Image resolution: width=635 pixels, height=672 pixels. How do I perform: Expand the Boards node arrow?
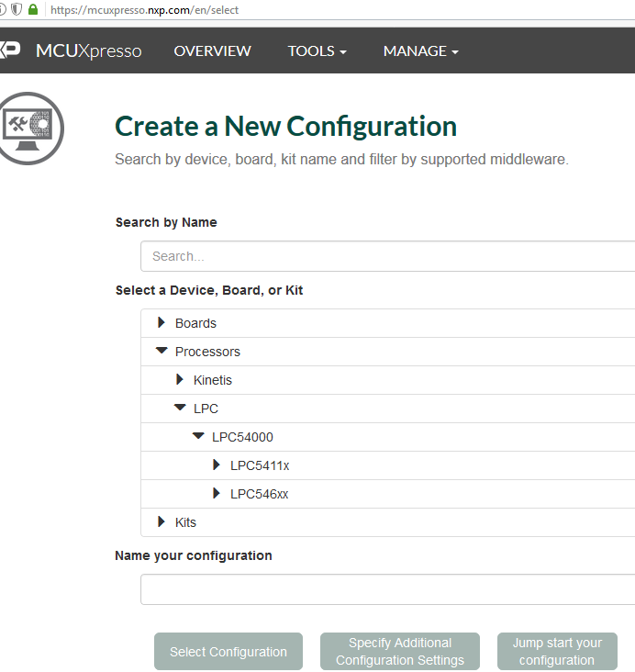click(x=162, y=323)
